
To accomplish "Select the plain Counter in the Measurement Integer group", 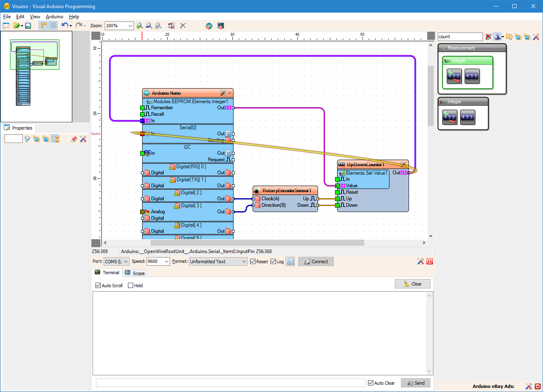I will [x=472, y=76].
